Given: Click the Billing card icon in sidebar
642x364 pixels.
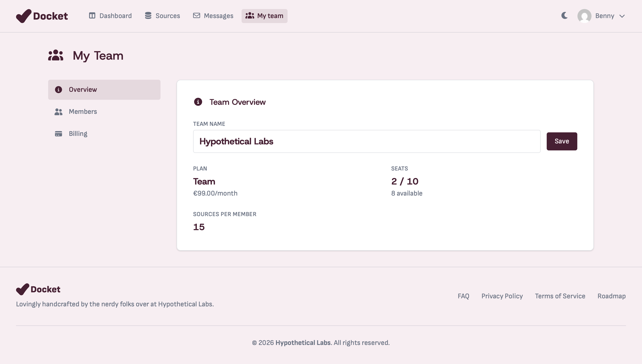Looking at the screenshot, I should [x=58, y=134].
